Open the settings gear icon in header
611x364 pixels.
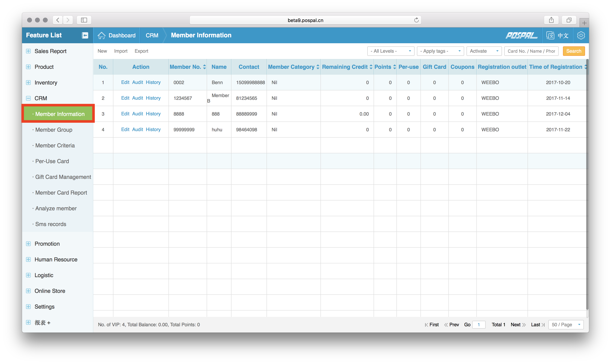pos(581,35)
